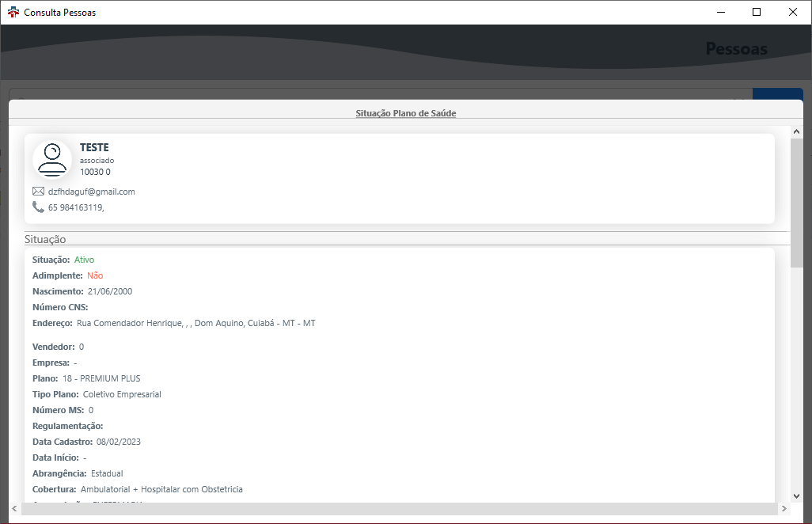This screenshot has width=812, height=524.
Task: Click the user avatar icon for TESTE
Action: pos(51,159)
